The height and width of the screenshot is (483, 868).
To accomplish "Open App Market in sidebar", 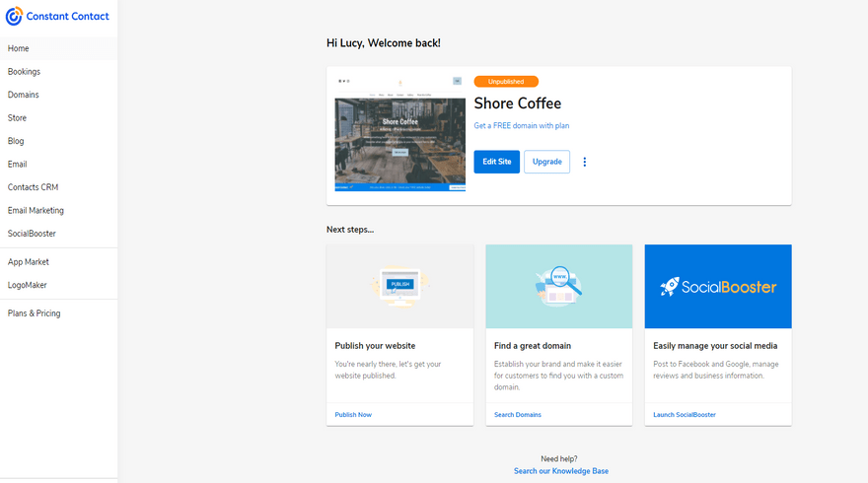I will click(x=58, y=261).
